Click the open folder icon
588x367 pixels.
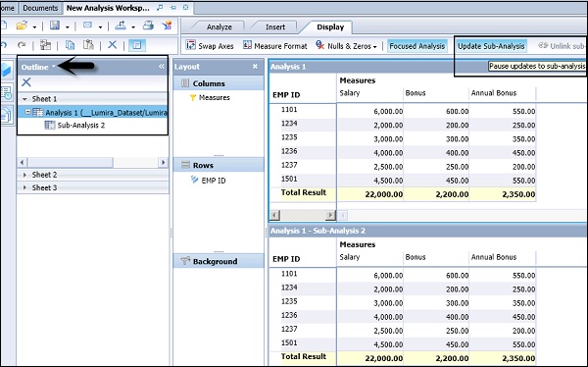[22, 26]
